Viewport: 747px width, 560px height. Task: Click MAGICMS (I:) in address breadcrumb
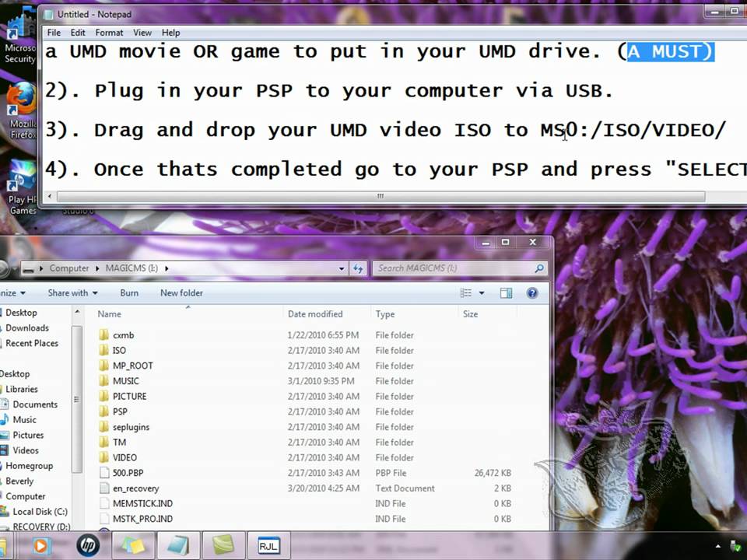point(132,268)
